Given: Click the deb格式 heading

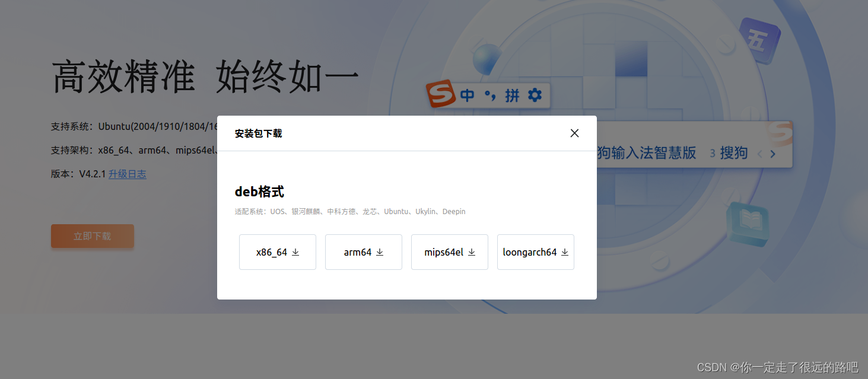Looking at the screenshot, I should click(259, 192).
